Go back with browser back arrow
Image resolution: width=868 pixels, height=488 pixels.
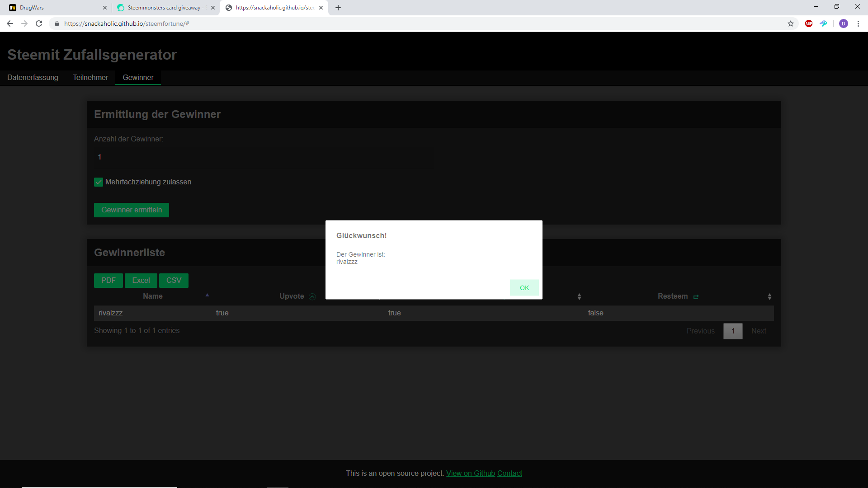point(10,23)
